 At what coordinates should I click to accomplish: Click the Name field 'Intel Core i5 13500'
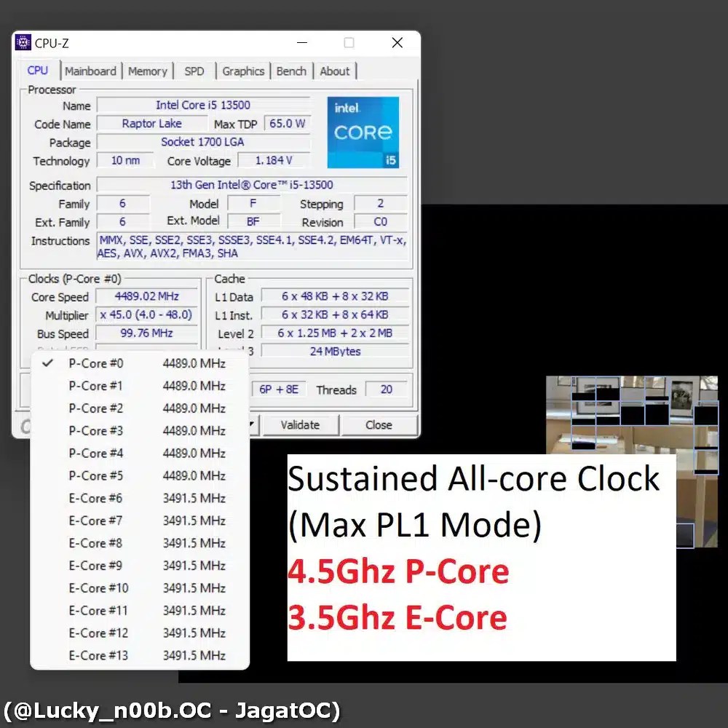click(203, 105)
